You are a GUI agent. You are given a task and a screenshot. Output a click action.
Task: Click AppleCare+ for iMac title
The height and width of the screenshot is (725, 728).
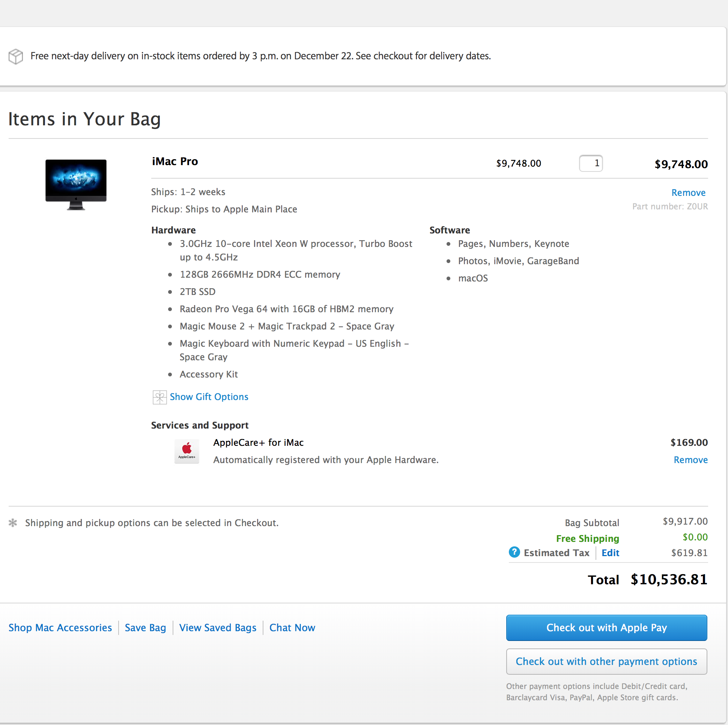(258, 442)
